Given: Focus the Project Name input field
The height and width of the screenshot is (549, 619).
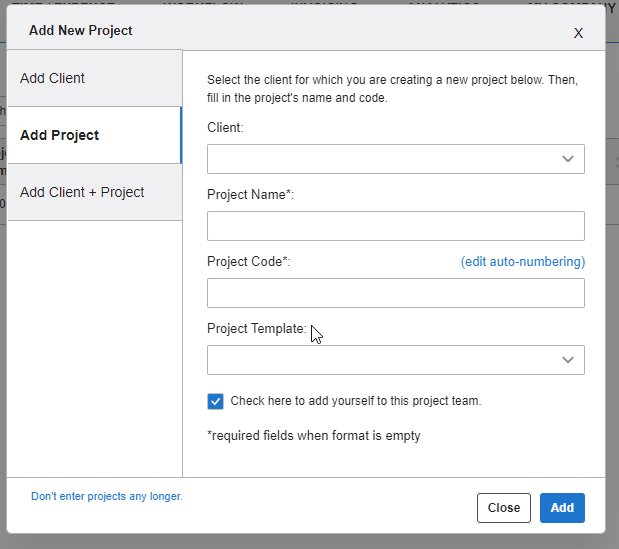Looking at the screenshot, I should point(395,226).
